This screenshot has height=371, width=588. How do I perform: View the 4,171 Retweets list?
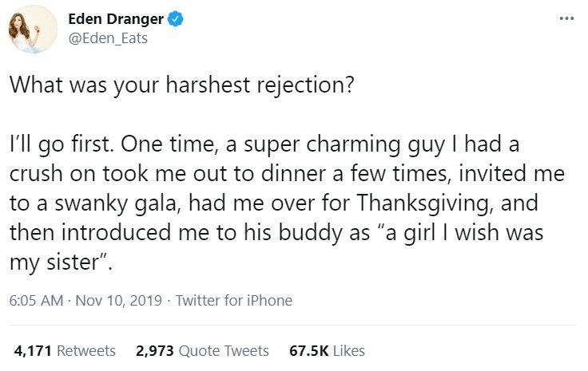pos(66,350)
